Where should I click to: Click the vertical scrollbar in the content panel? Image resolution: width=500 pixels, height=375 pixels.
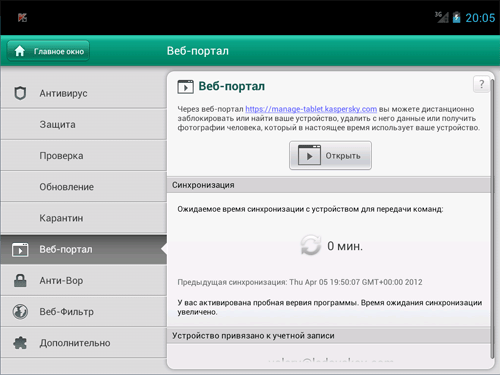(x=492, y=218)
